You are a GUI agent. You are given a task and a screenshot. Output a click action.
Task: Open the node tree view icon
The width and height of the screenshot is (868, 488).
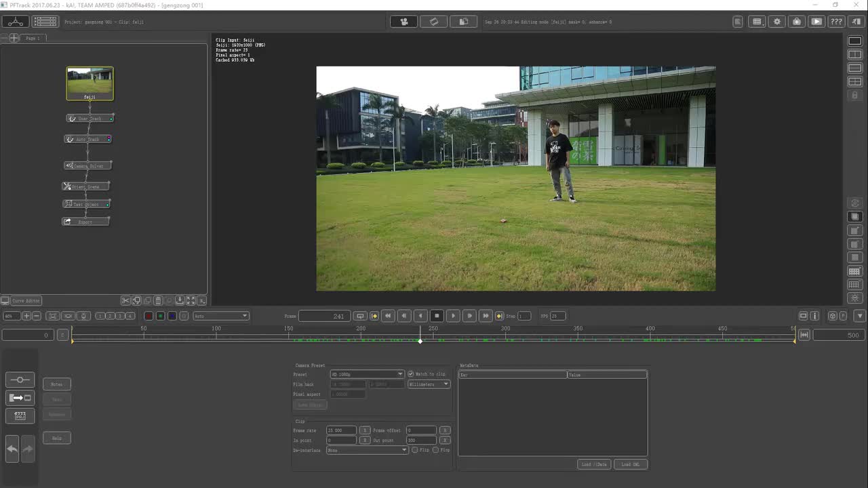tap(15, 22)
